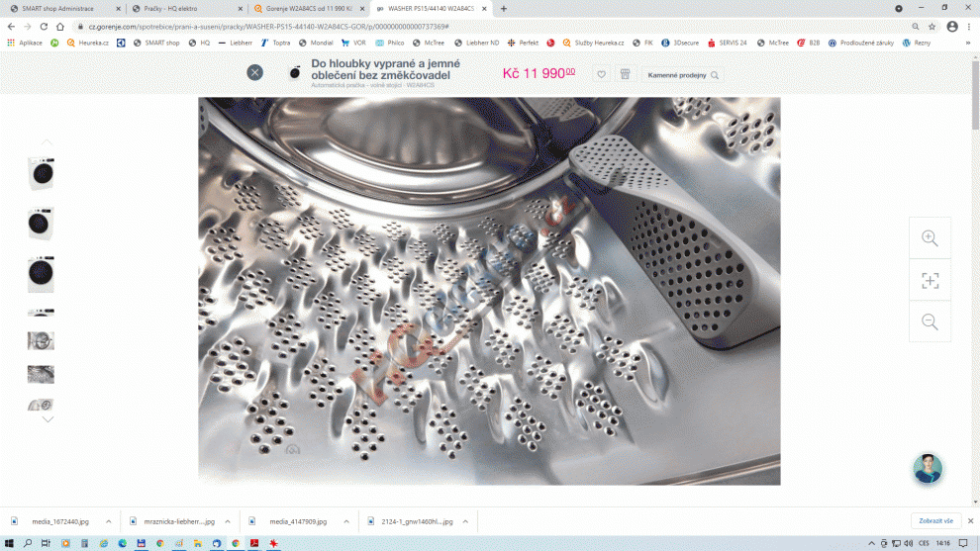Show hidden system tray icons
This screenshot has height=551, width=980.
[x=871, y=543]
